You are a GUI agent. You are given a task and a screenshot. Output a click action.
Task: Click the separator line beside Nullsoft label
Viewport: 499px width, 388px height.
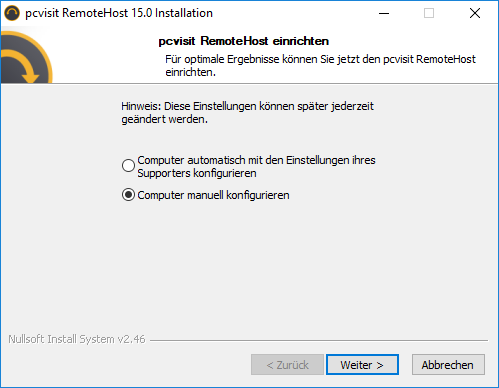[319, 340]
